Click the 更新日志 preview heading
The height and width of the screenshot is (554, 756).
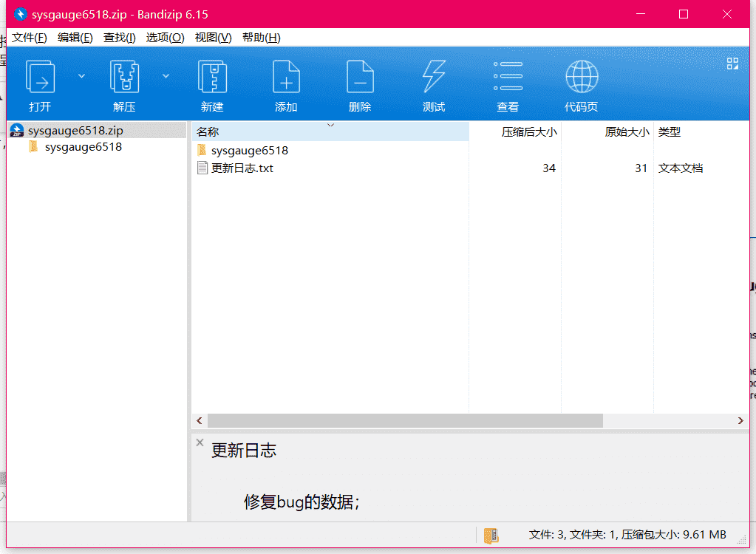[x=244, y=451]
